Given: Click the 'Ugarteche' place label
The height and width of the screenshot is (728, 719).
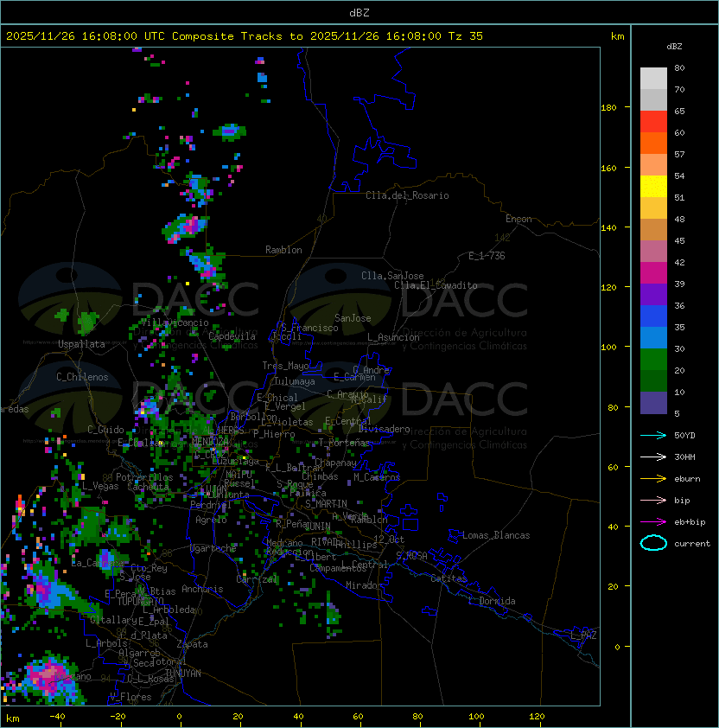Looking at the screenshot, I should 213,548.
